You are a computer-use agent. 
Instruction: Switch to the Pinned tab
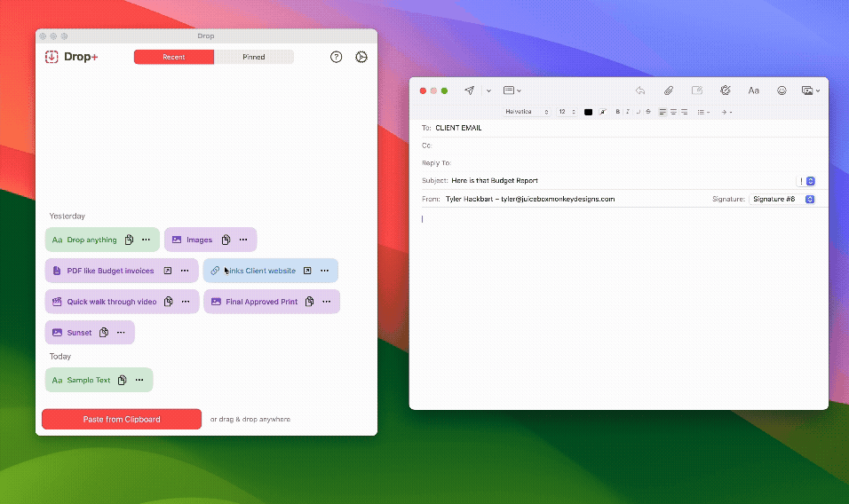pos(254,57)
